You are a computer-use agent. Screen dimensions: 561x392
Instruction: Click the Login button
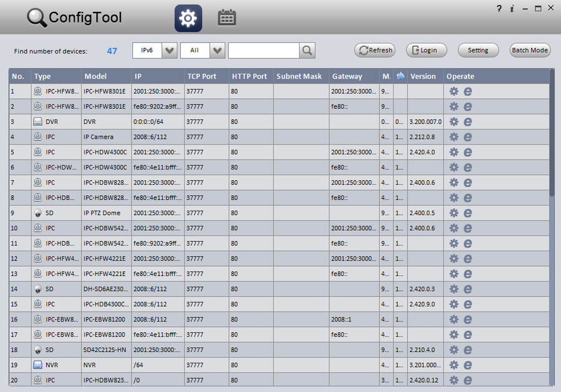click(x=422, y=50)
